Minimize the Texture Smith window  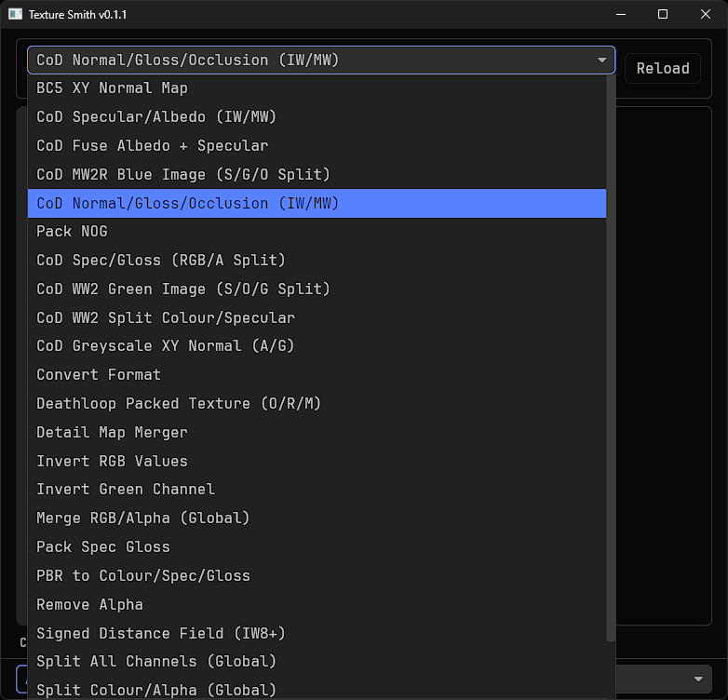pyautogui.click(x=621, y=14)
